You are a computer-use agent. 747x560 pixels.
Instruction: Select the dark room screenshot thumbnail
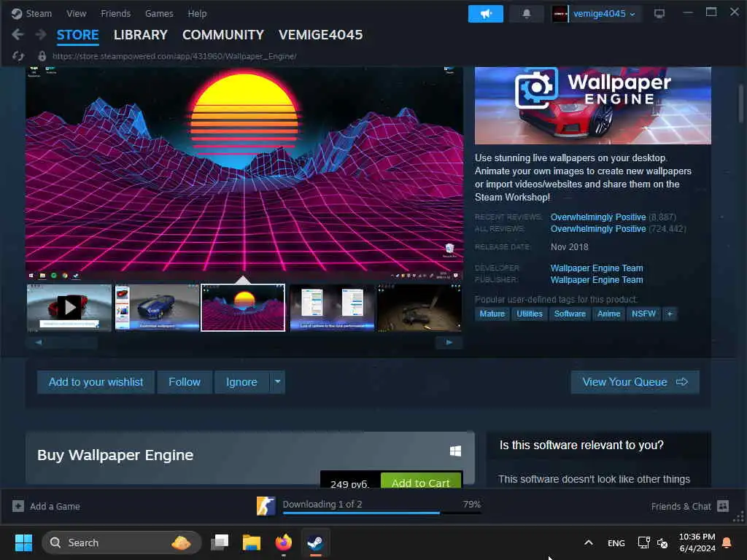(x=419, y=308)
